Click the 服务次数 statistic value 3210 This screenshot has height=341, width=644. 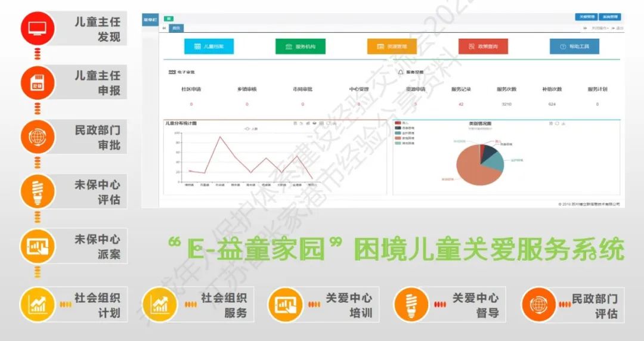click(x=506, y=104)
